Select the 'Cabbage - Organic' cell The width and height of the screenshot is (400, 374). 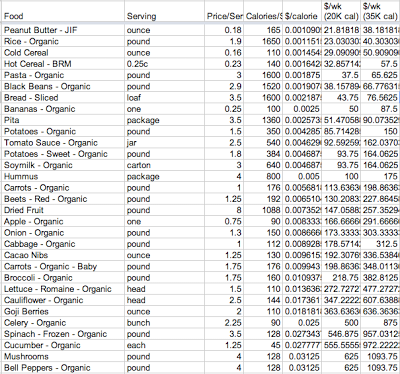63,244
